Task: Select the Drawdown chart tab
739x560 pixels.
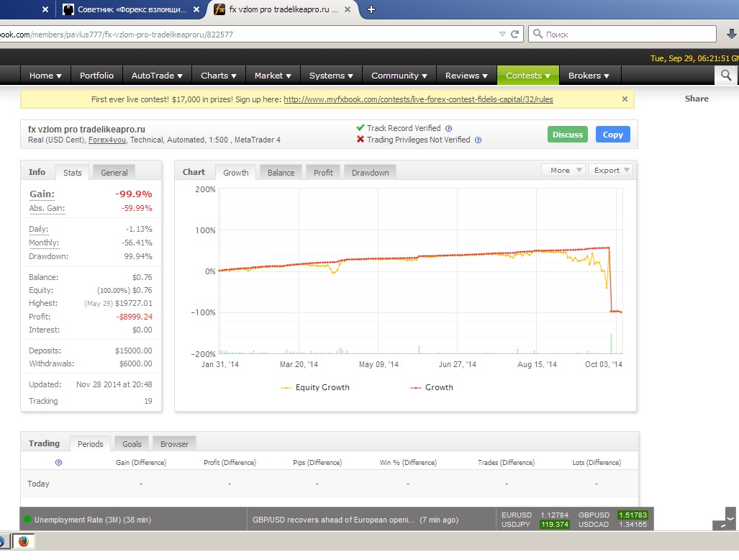Action: (370, 173)
